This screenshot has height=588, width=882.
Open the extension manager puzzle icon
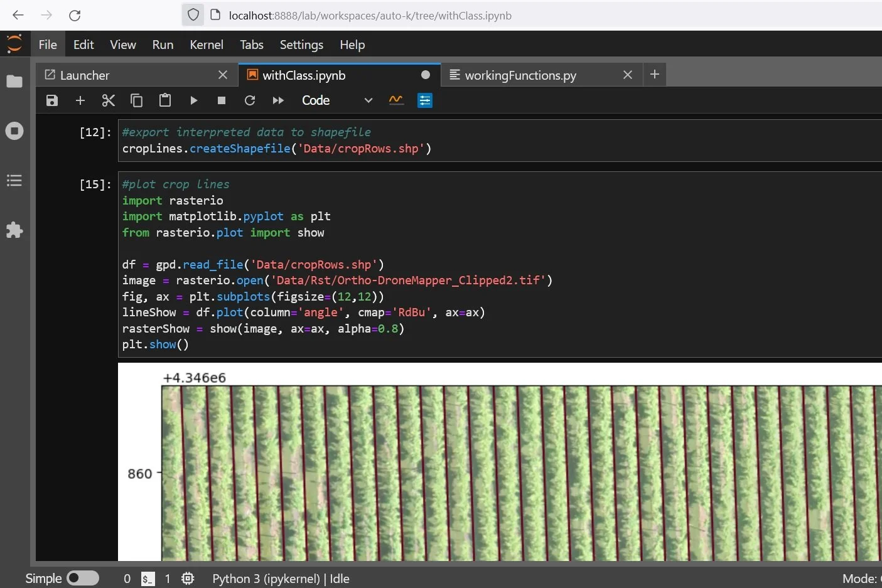point(14,230)
